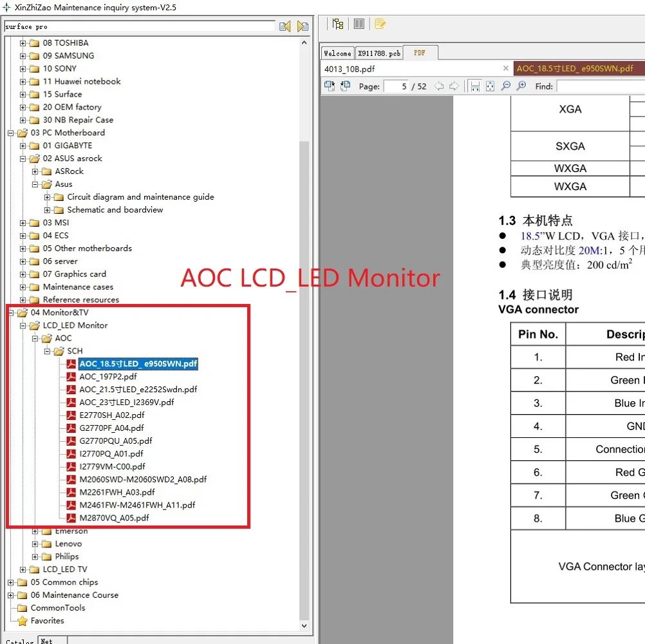Switch to the X911788.pcb tab
This screenshot has height=644, width=645.
point(379,53)
